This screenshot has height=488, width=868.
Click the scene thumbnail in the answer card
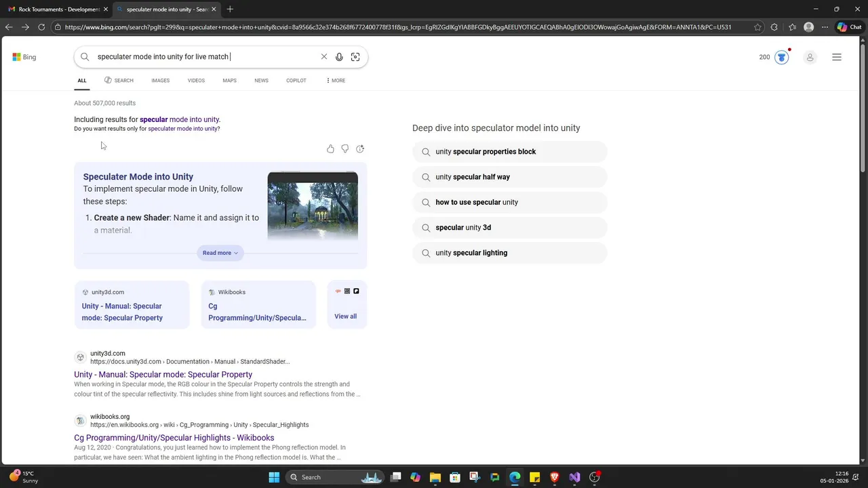(x=313, y=206)
